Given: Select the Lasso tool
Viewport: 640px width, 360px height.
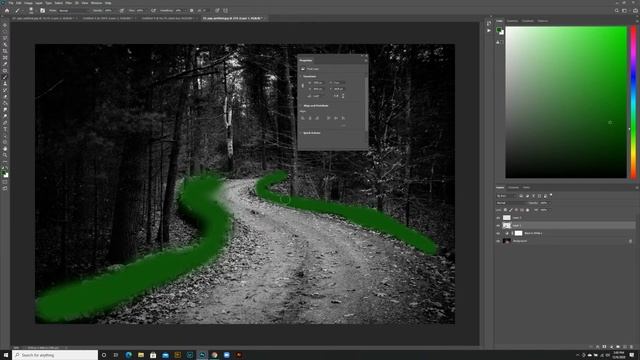Looking at the screenshot, I should point(5,38).
